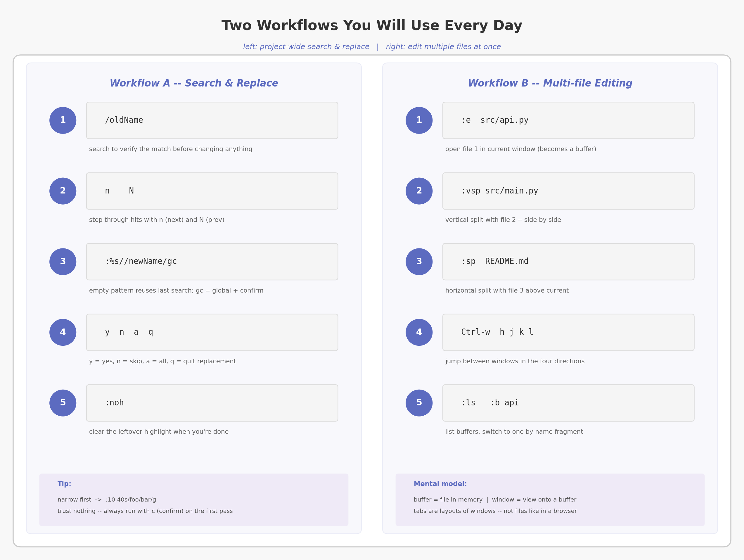This screenshot has height=560, width=744.
Task: Click the Two Workflows You Will Use Every Day title
Action: coord(372,26)
